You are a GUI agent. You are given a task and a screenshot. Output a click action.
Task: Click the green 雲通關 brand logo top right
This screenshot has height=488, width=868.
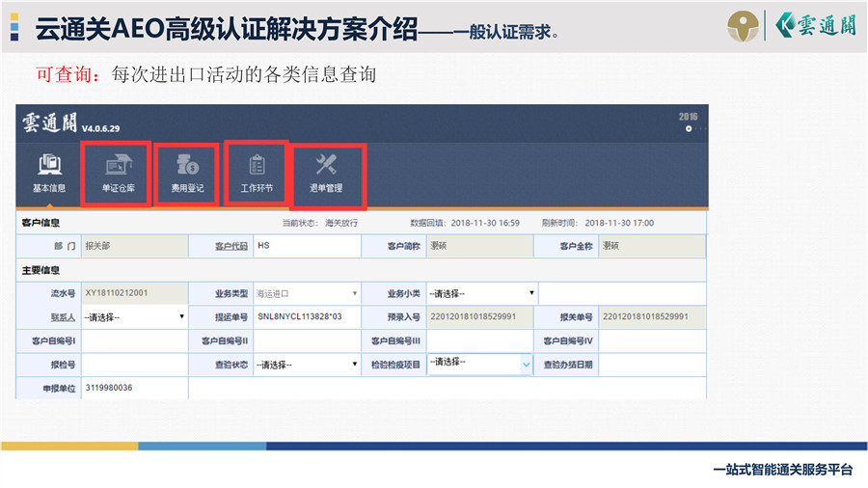click(815, 25)
